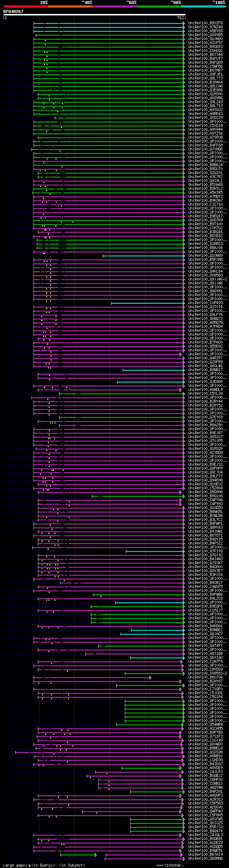
Task: Click entry UniRef100_Q4S9L1
Action: pyautogui.click(x=205, y=181)
